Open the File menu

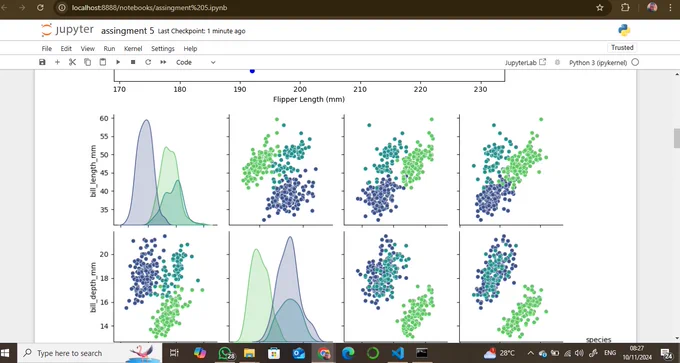(46, 49)
